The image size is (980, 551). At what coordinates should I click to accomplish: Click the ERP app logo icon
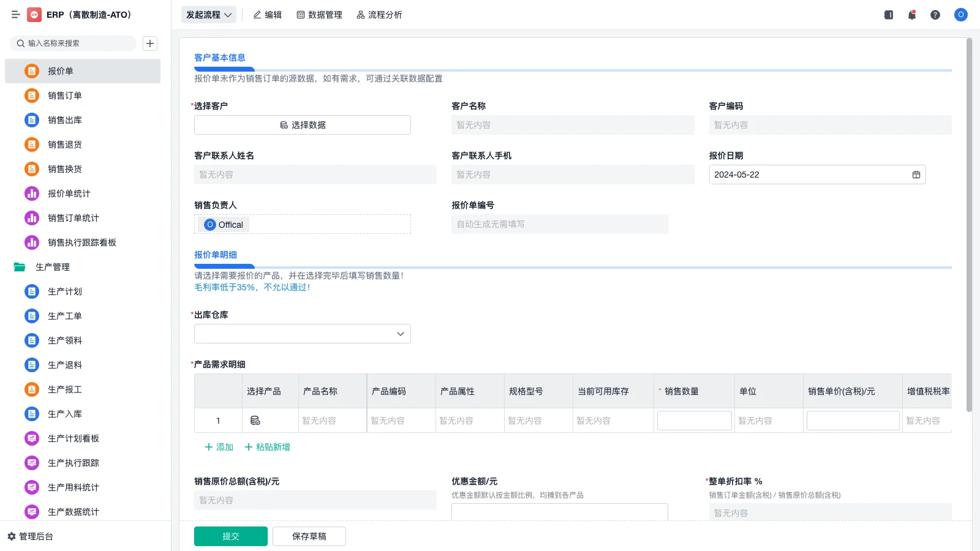tap(34, 15)
